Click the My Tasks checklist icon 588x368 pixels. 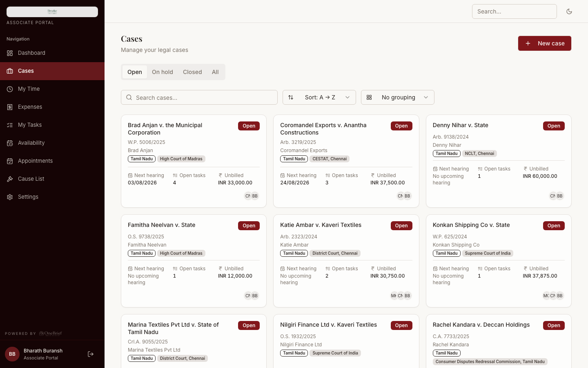(10, 125)
